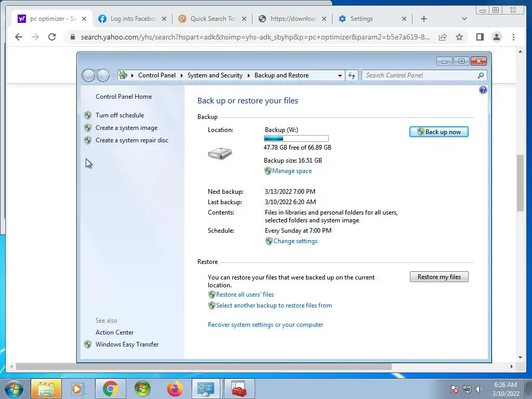Click the magnifier icon in Control Panel search

pyautogui.click(x=481, y=75)
